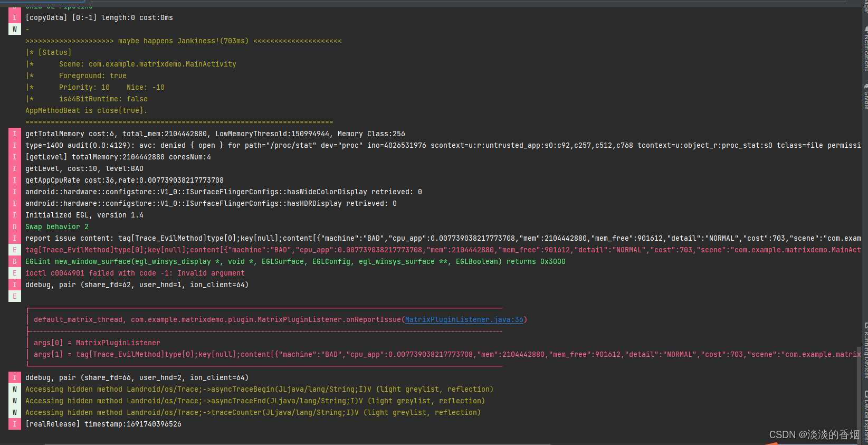Open the Device Explorer tool window tab

[x=865, y=417]
